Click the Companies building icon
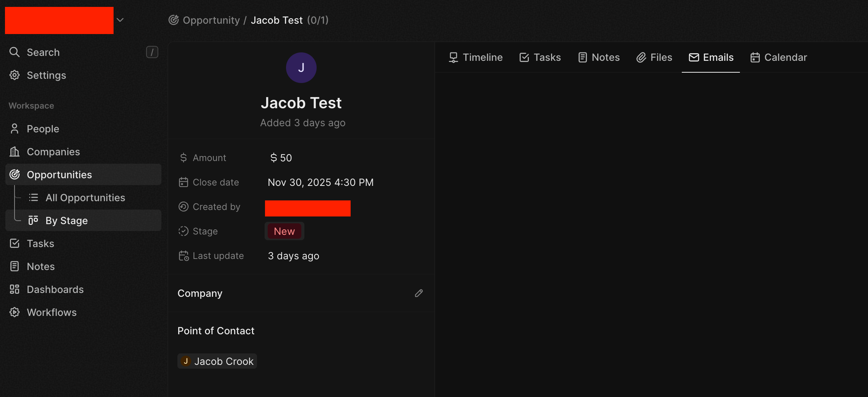The height and width of the screenshot is (397, 868). pos(15,151)
